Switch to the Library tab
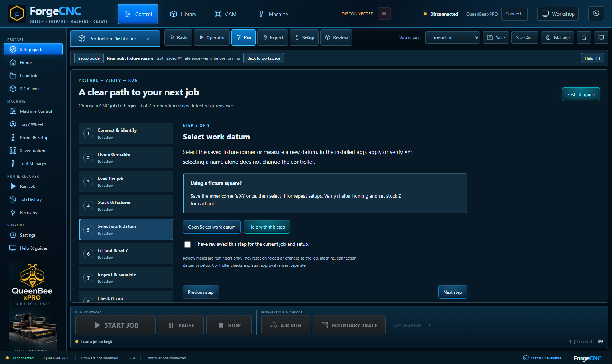This screenshot has width=612, height=364. point(183,14)
